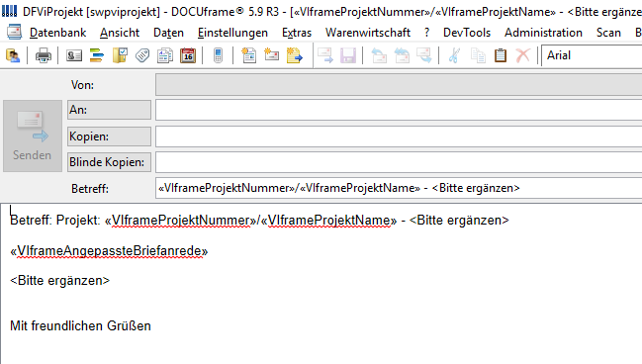Open the DevTools menu
This screenshot has height=364, width=642.
point(467,33)
